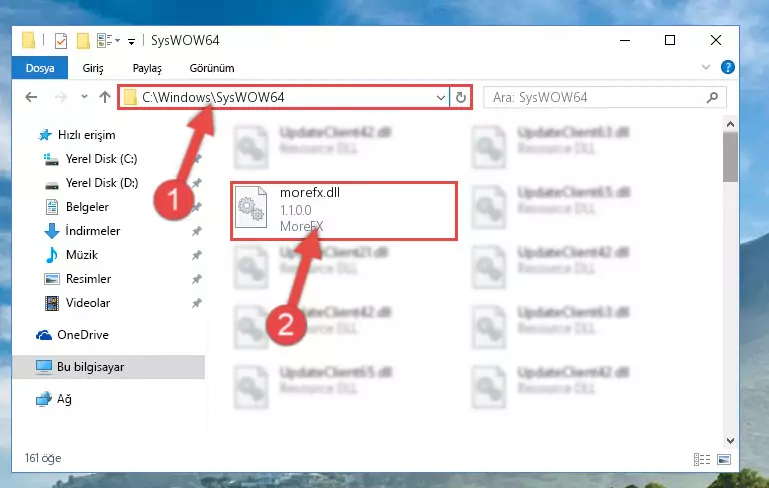
Task: Minimize the SysWOW64 window
Action: (625, 40)
